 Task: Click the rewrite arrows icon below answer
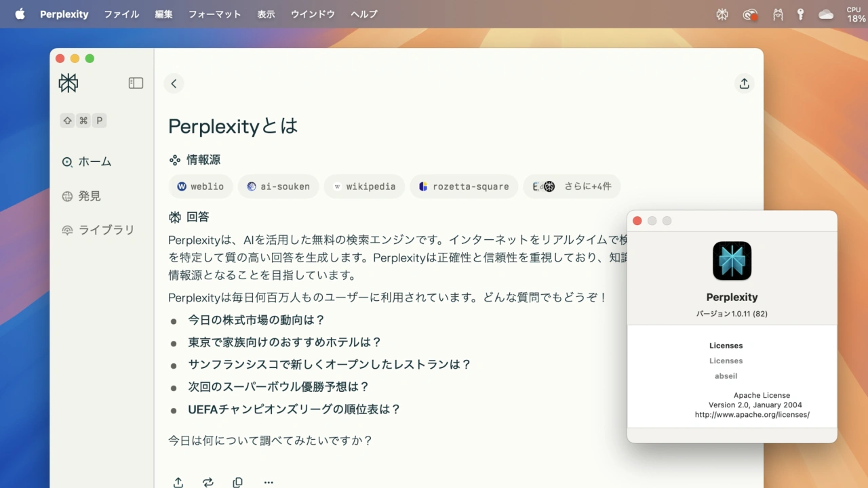coord(208,483)
